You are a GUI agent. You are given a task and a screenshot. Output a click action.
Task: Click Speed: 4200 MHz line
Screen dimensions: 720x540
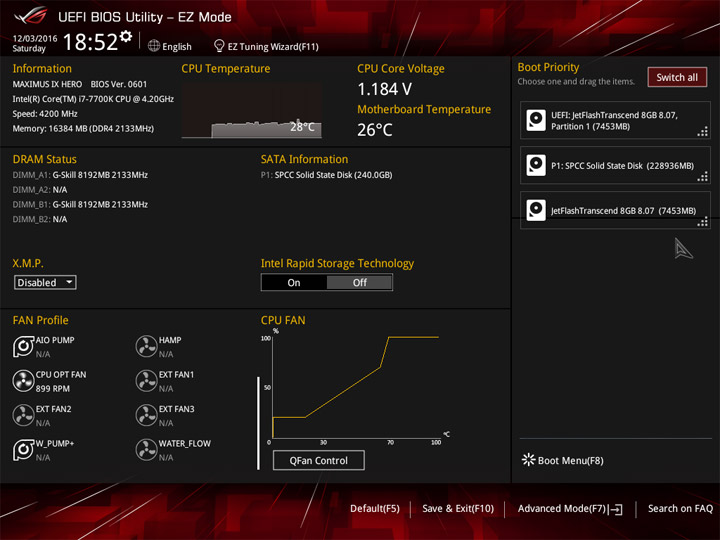[x=45, y=114]
